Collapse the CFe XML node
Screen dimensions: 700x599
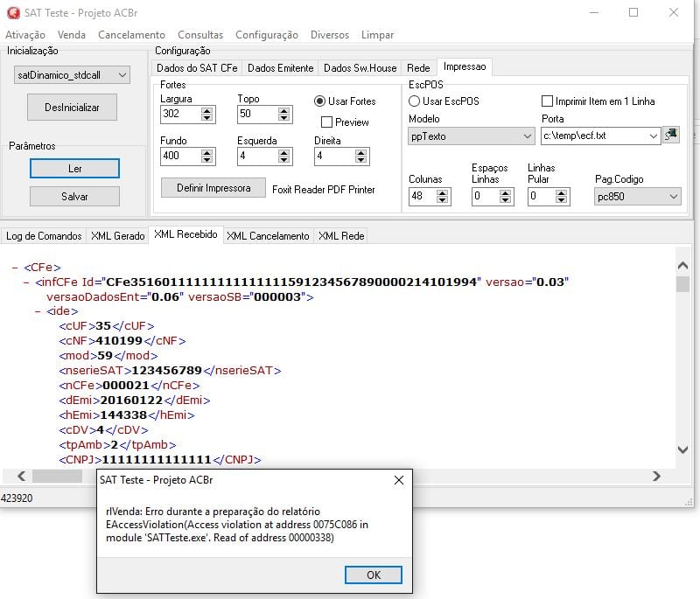[x=15, y=268]
